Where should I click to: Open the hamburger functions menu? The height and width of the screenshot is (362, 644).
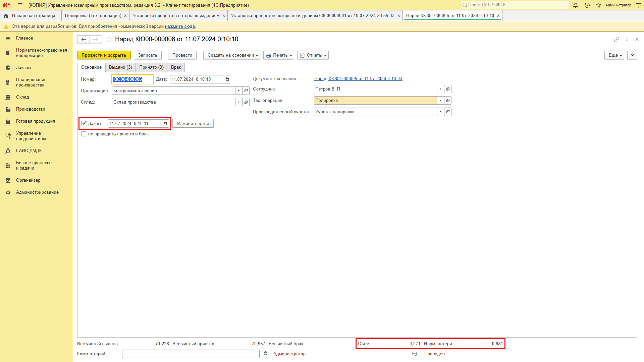(x=20, y=5)
